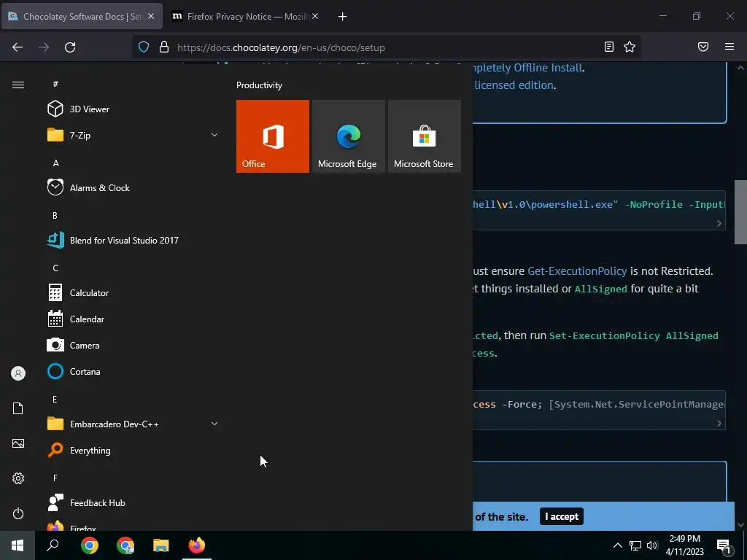
Task: Click the tracking protection shield icon
Action: point(144,47)
